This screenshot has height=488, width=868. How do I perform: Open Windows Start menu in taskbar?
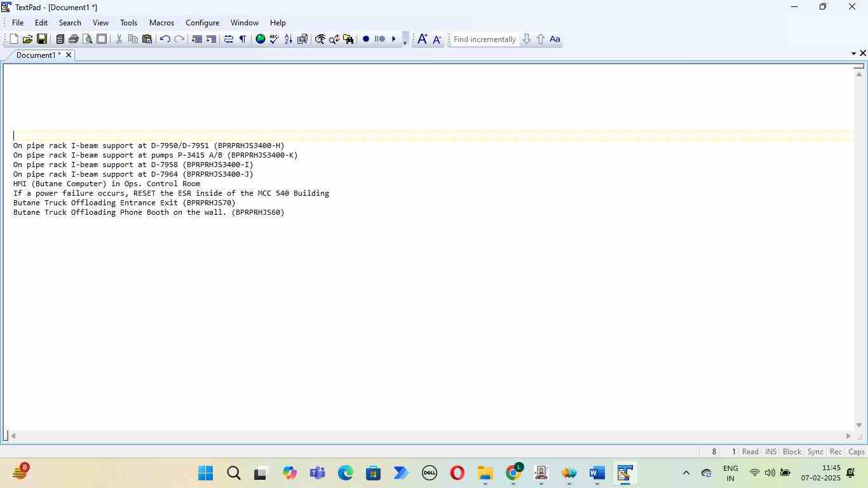pos(205,473)
